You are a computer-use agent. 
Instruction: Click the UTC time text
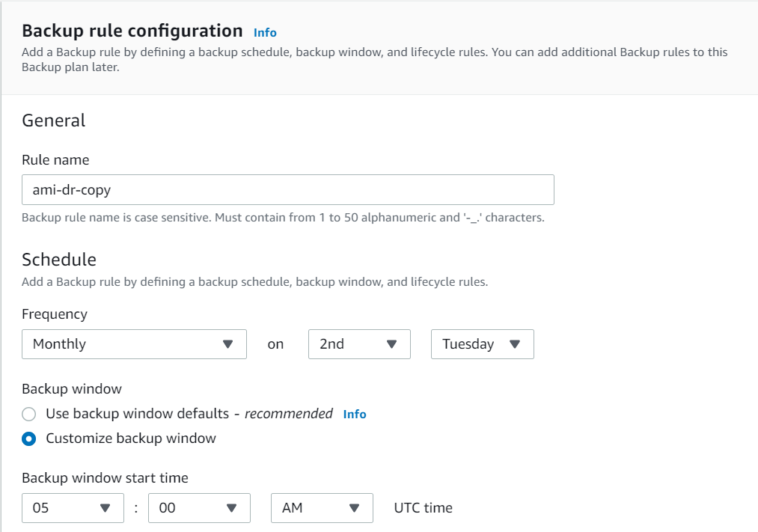[x=423, y=508]
